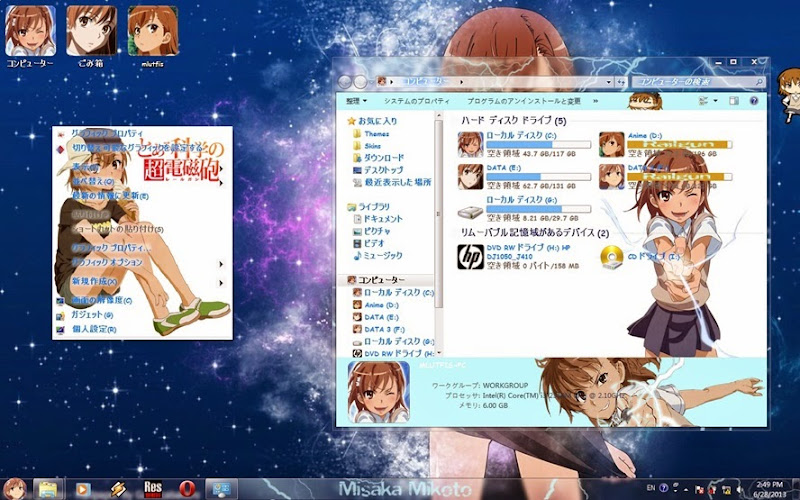
Task: Click the ハード ディスク ドライブ (5) group header
Action: 513,121
